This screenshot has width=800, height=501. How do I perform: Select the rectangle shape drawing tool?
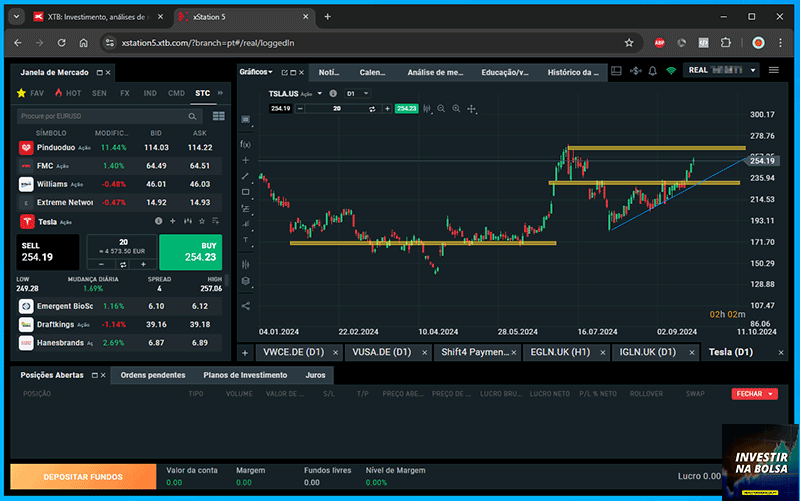(x=245, y=192)
